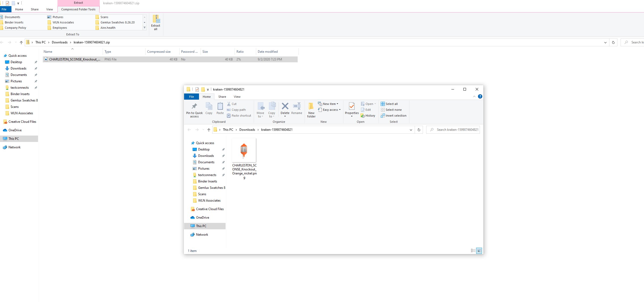Open the View tab in kraken window
Screen dimensions: 644x302
pos(237,97)
